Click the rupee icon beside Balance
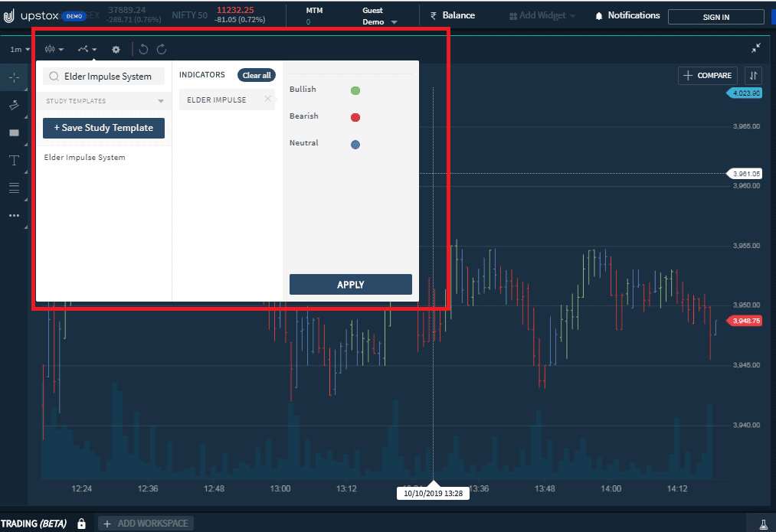Image resolution: width=776 pixels, height=532 pixels. [434, 16]
